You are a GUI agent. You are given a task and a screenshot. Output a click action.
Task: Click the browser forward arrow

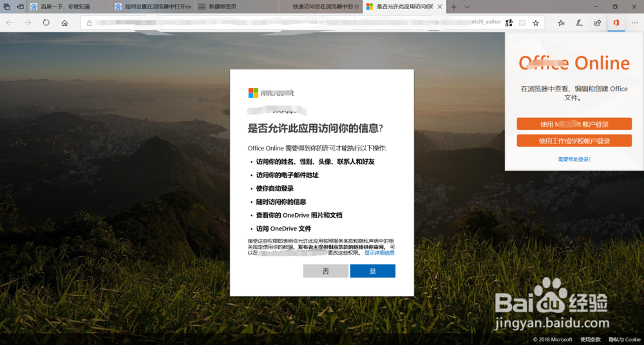[x=28, y=23]
